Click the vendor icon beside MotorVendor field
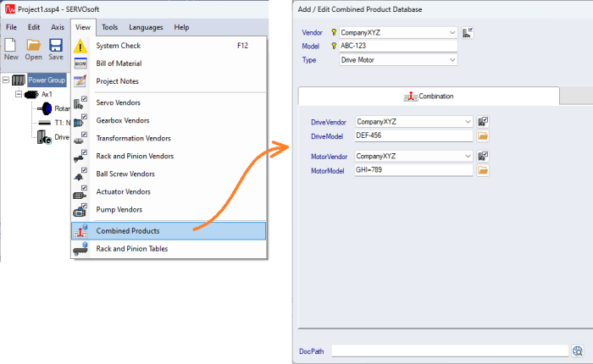Viewport: 593px width, 364px height. point(483,157)
